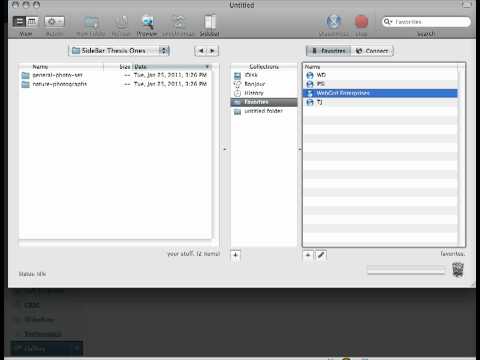Viewport: 480px width, 360px height.
Task: Select Favorites in Collections list
Action: 264,102
